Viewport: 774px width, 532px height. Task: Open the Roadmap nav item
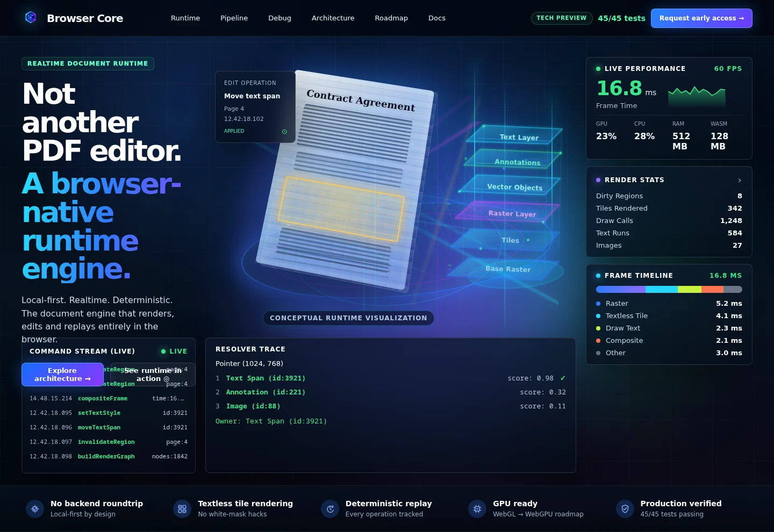pos(391,18)
